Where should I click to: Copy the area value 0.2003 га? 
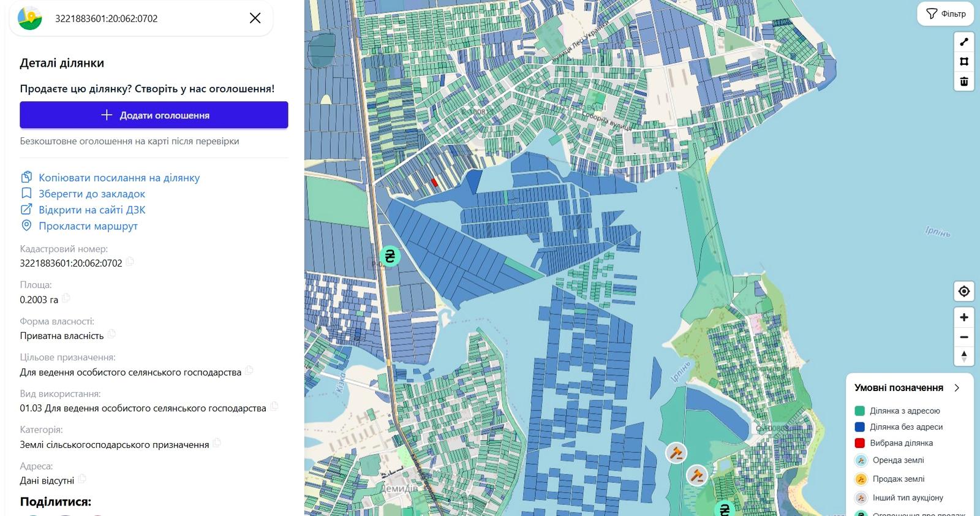(x=66, y=298)
